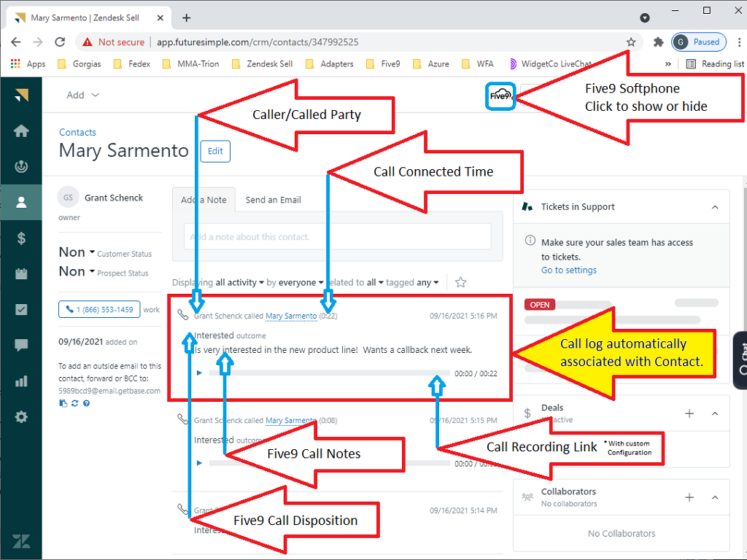Collapse the Tickets in Support panel
Image resolution: width=747 pixels, height=560 pixels.
click(714, 206)
